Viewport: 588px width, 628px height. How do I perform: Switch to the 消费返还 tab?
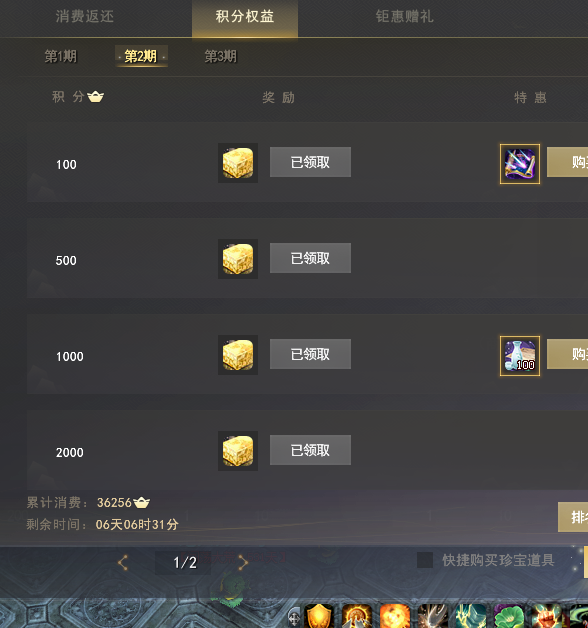(x=85, y=17)
